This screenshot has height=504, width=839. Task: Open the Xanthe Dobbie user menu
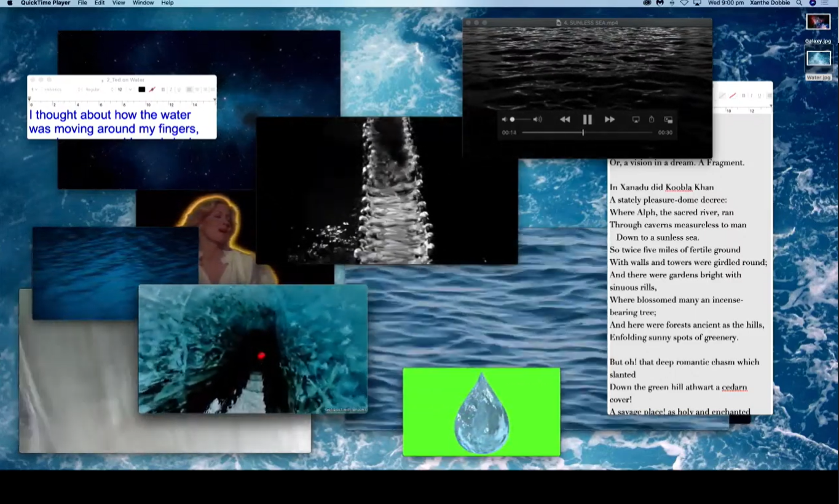pos(771,3)
